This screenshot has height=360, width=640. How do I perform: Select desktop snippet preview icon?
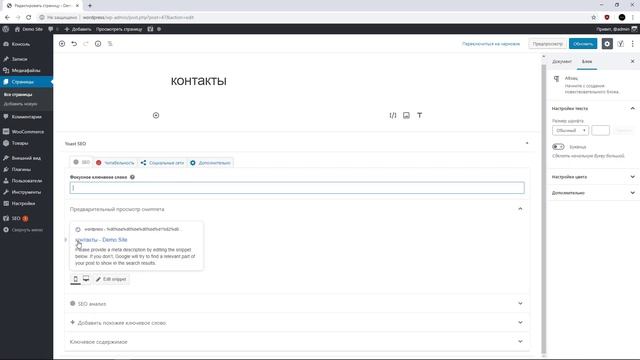86,279
